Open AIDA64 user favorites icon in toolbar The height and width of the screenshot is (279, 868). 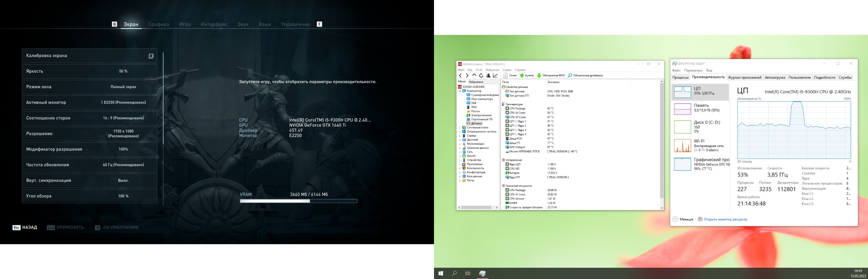(x=488, y=76)
